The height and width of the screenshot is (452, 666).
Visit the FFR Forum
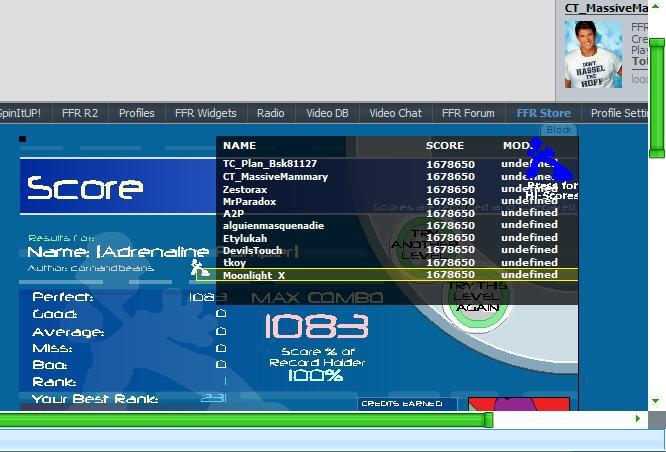(468, 113)
